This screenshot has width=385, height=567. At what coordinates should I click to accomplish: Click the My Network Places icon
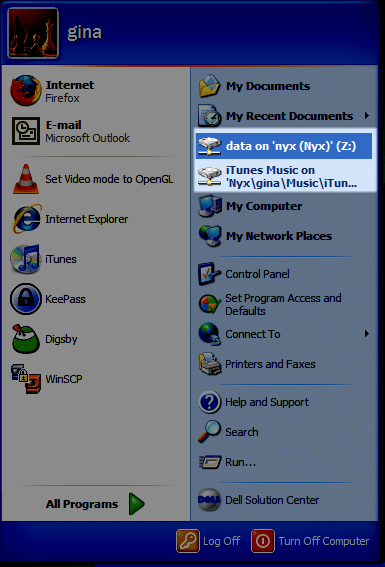point(210,236)
